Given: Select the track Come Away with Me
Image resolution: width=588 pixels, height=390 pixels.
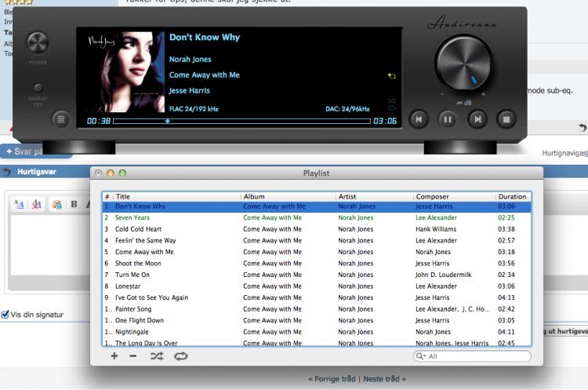Looking at the screenshot, I should 317,252.
